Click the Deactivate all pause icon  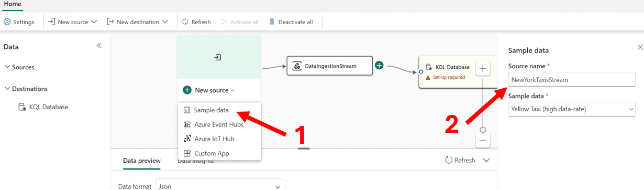tap(272, 22)
